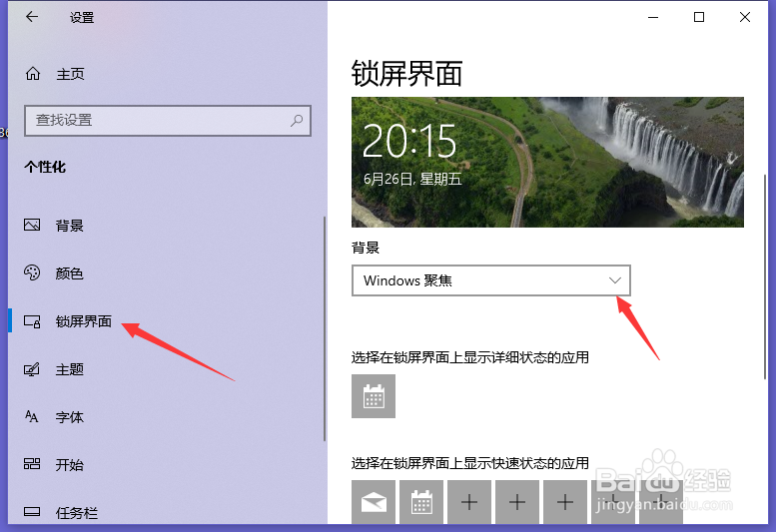Minimize the 设置 window
Screen dimensions: 776x532
coord(653,17)
